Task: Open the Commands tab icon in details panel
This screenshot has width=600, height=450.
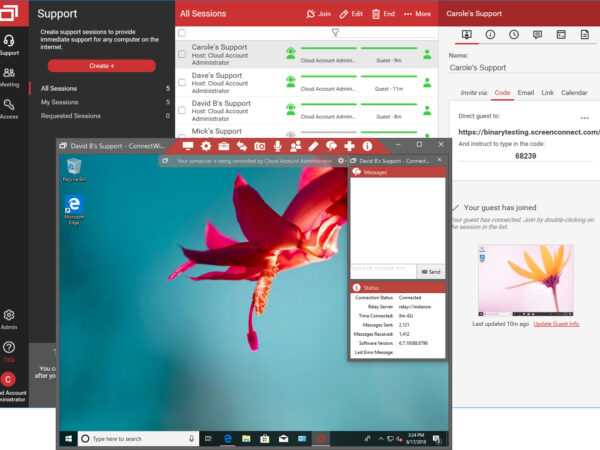Action: tap(561, 35)
